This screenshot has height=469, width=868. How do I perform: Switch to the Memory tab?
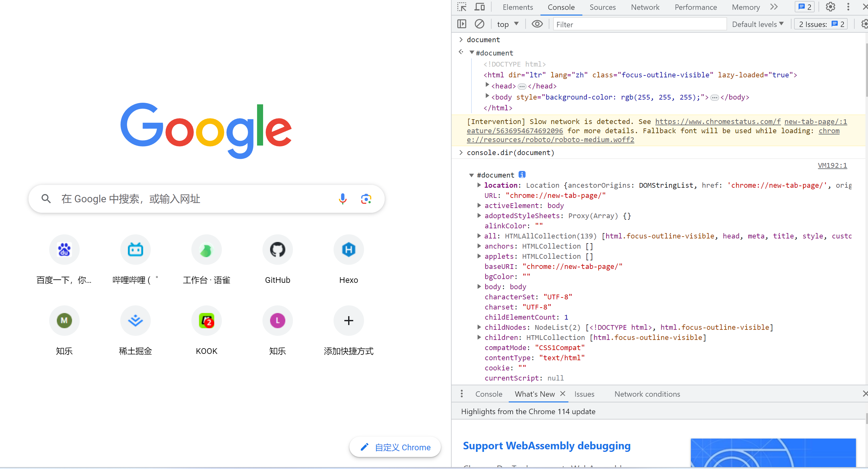pyautogui.click(x=746, y=7)
